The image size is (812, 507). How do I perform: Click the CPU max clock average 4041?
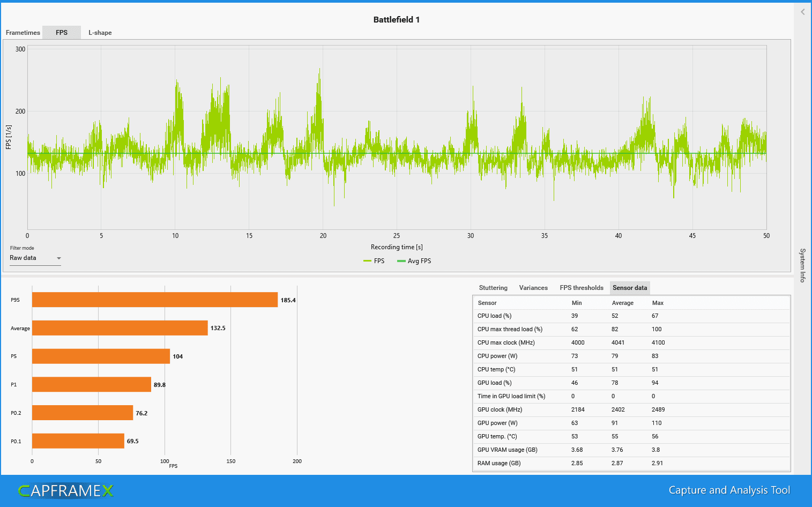click(618, 342)
